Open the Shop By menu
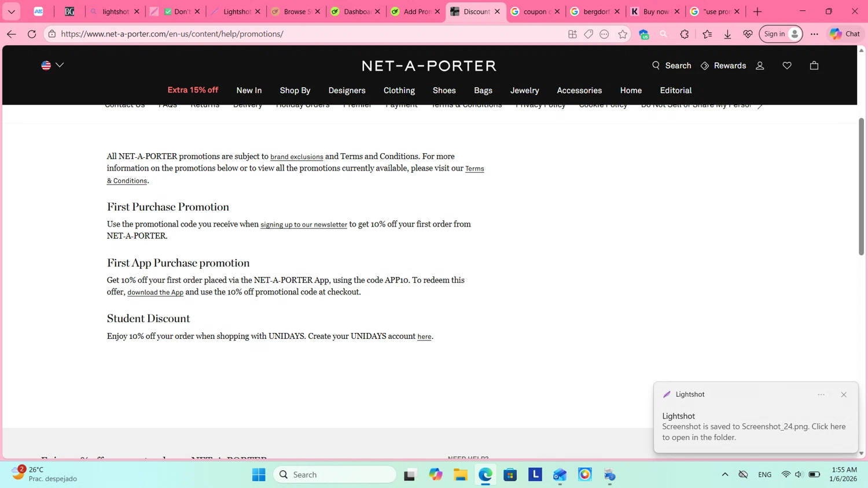The height and width of the screenshot is (488, 868). [x=295, y=90]
